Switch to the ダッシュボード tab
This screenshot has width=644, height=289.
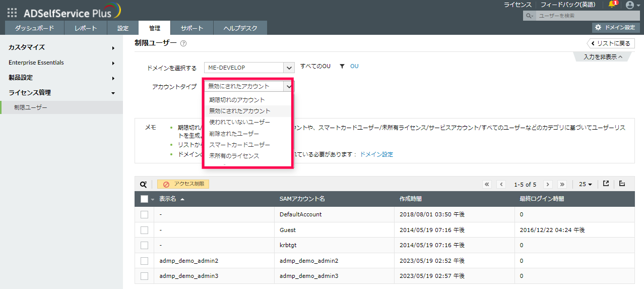click(34, 28)
